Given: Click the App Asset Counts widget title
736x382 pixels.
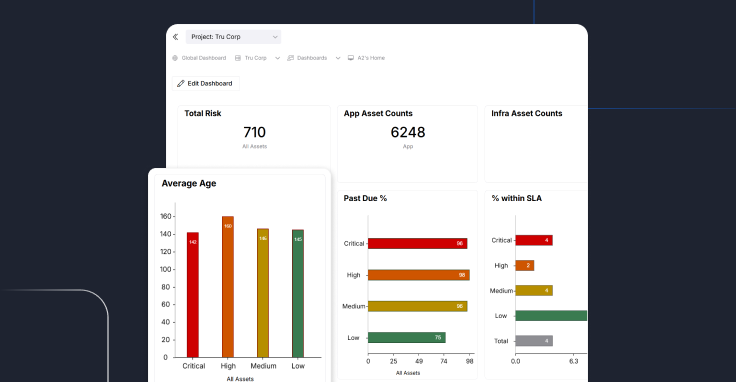Looking at the screenshot, I should tap(378, 114).
